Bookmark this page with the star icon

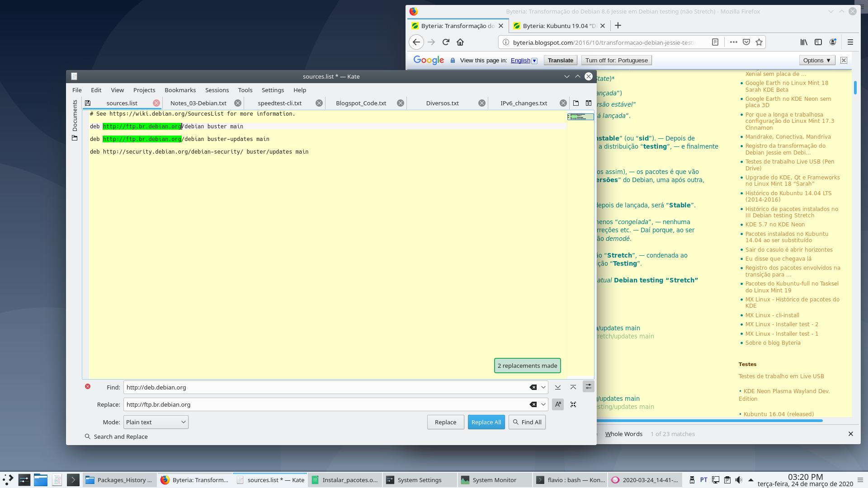(x=759, y=42)
